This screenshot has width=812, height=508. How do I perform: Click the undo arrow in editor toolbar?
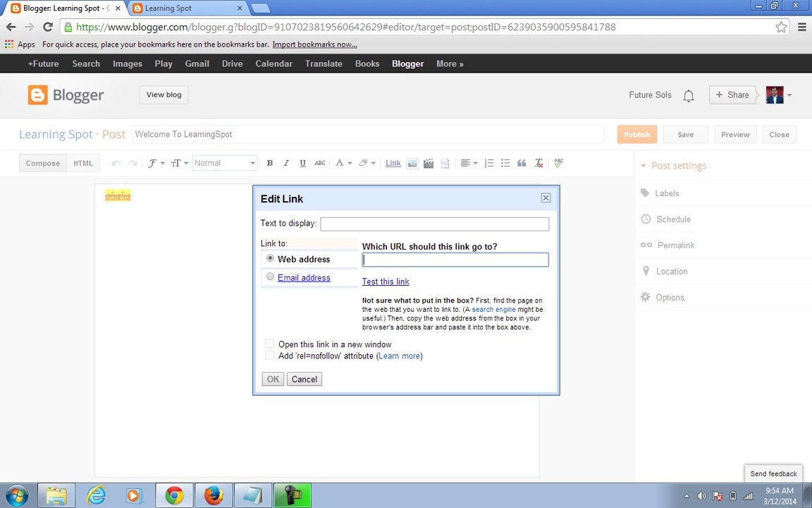tap(116, 163)
